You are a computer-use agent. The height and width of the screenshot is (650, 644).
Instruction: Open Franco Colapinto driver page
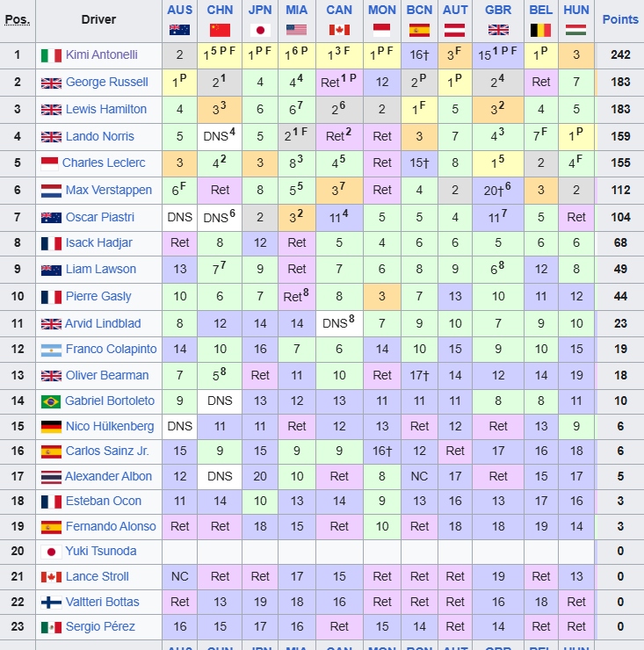(x=111, y=349)
